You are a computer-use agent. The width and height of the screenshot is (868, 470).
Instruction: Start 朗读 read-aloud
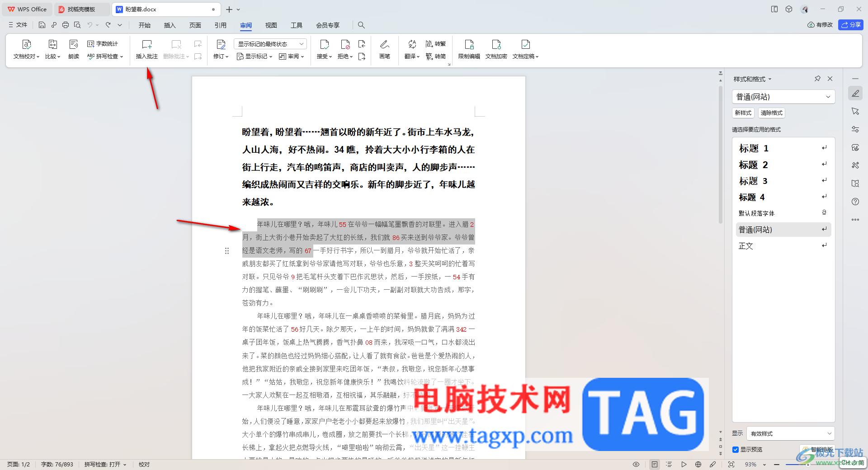click(x=74, y=49)
